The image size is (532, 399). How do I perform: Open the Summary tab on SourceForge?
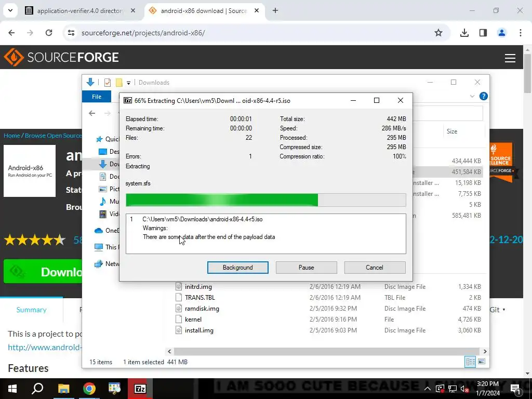(31, 310)
